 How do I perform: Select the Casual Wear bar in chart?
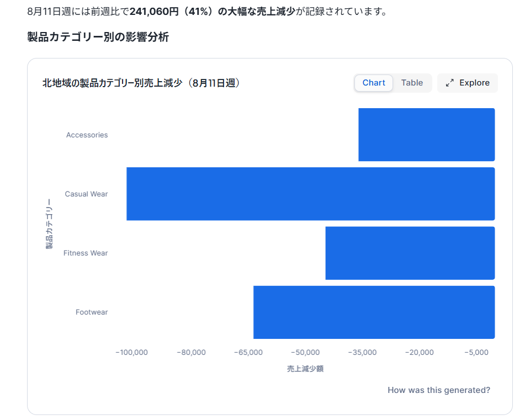(x=311, y=194)
